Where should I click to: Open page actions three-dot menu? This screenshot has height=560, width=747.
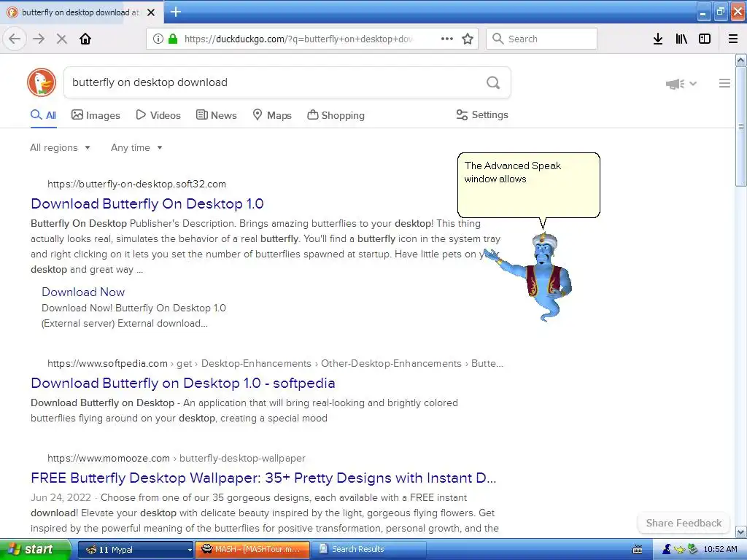tap(447, 39)
